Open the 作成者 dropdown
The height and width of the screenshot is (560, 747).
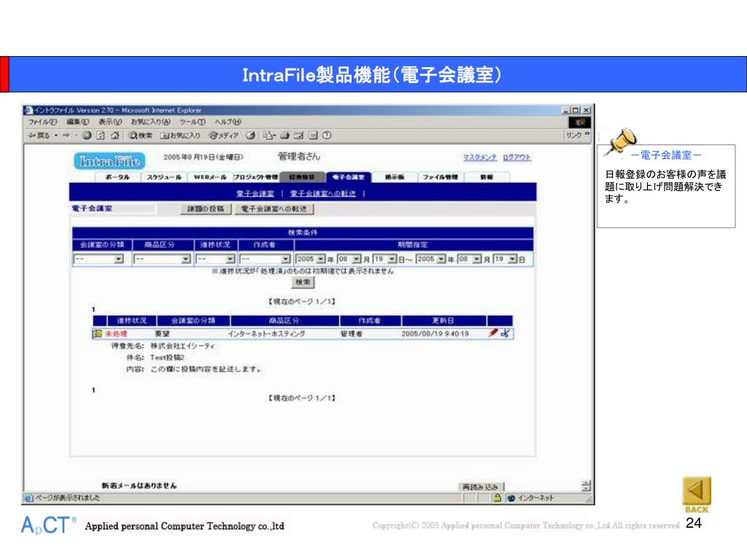(x=265, y=259)
